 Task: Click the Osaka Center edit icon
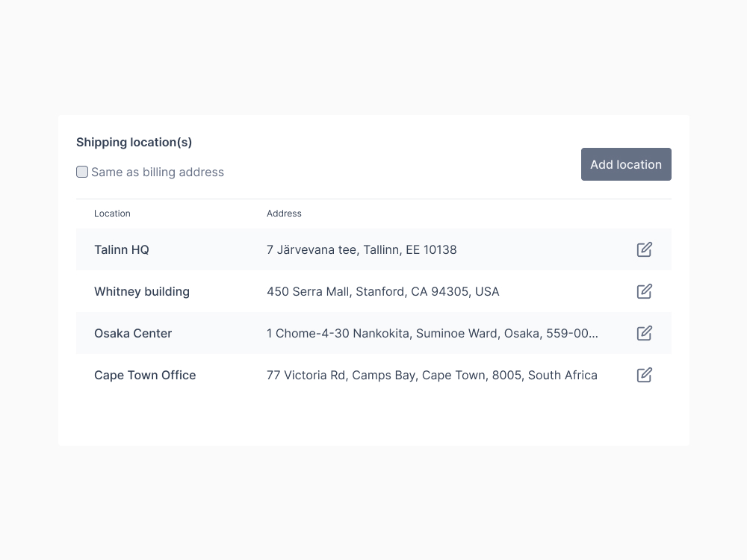pyautogui.click(x=645, y=333)
